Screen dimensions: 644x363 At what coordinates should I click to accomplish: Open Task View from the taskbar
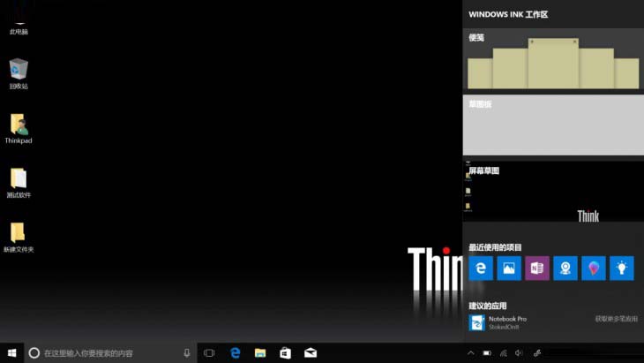[209, 352]
